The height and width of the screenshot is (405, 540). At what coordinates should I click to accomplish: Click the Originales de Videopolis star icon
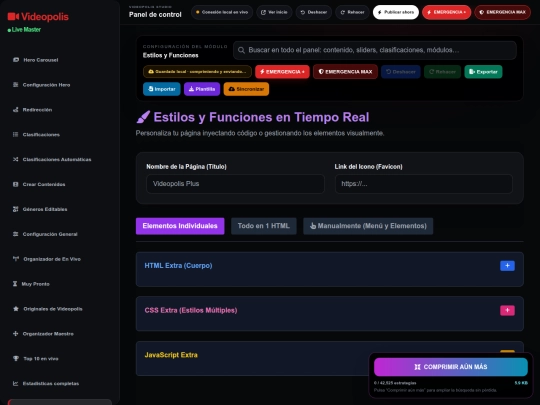coord(16,309)
